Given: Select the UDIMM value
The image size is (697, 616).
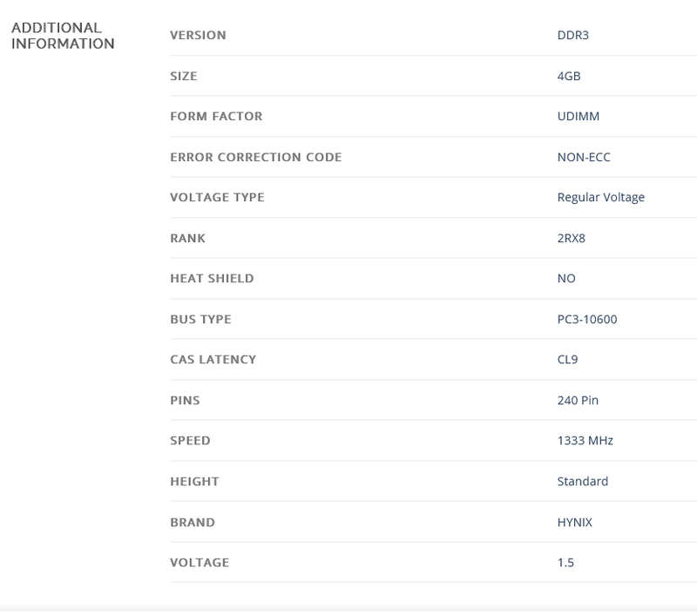Looking at the screenshot, I should click(579, 117).
